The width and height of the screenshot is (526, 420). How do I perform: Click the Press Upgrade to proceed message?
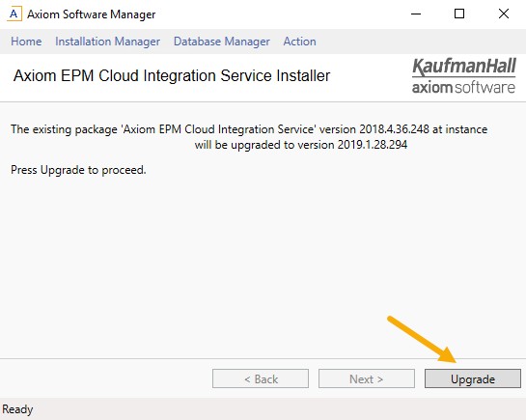click(78, 170)
